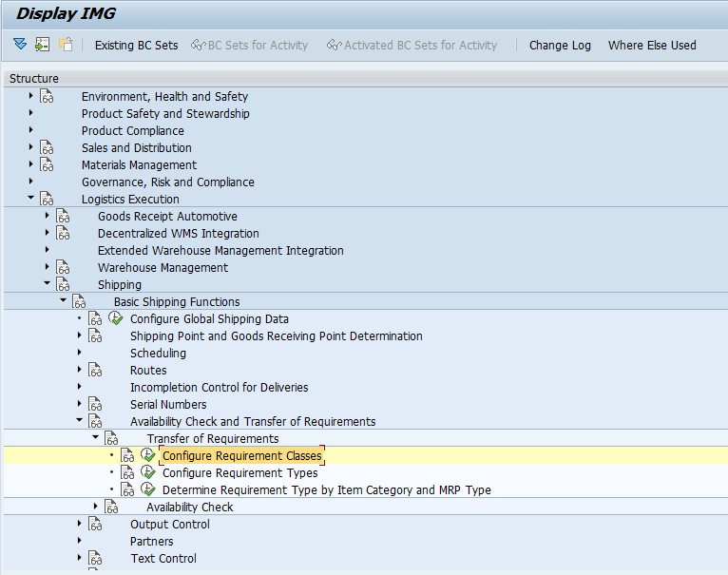
Task: Expand Warehouse Management node
Action: pos(48,267)
